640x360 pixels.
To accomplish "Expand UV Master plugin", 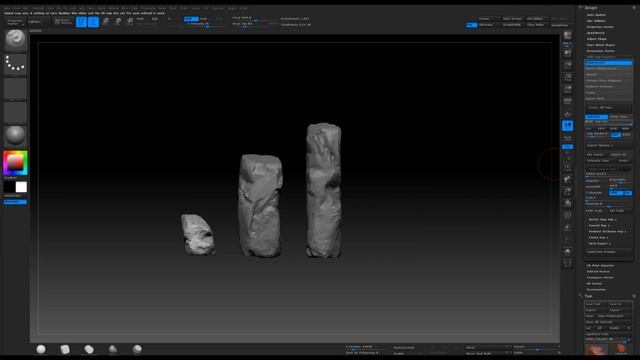I will click(x=594, y=284).
